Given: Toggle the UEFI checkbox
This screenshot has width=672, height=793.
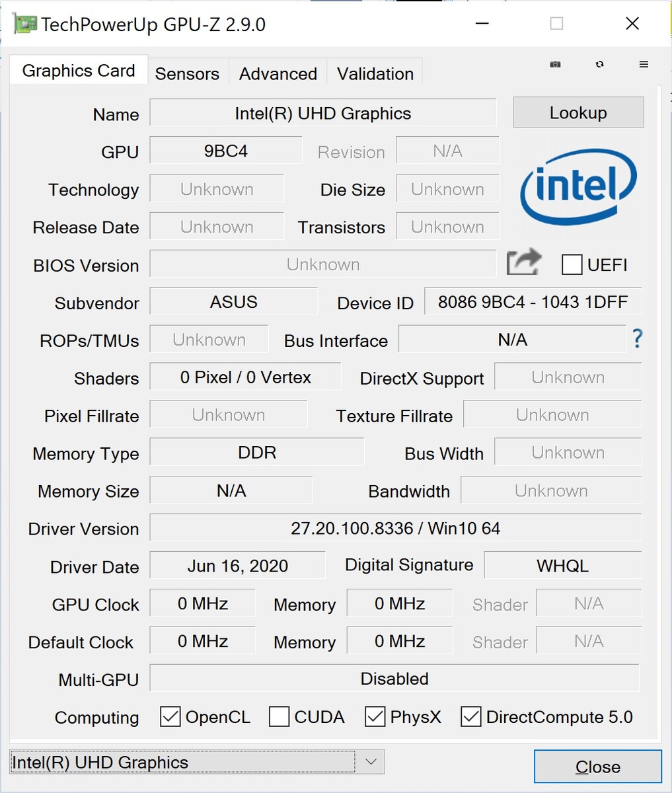Looking at the screenshot, I should (x=572, y=264).
